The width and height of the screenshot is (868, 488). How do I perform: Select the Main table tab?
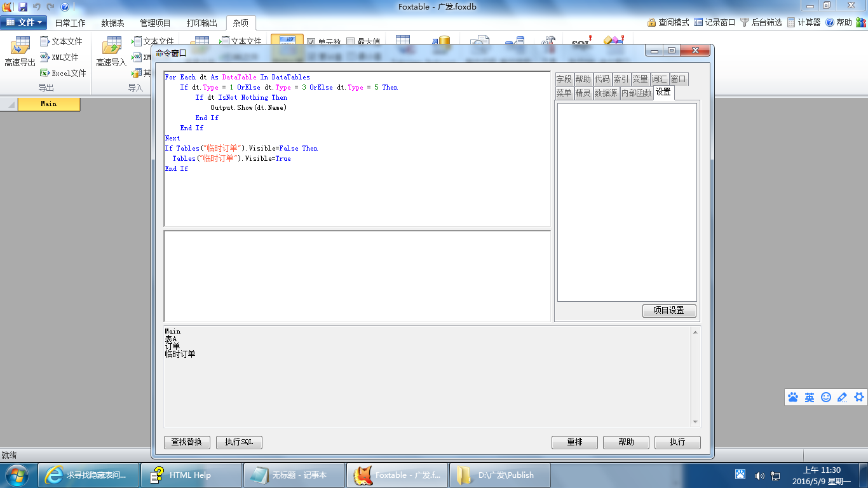[x=49, y=104]
